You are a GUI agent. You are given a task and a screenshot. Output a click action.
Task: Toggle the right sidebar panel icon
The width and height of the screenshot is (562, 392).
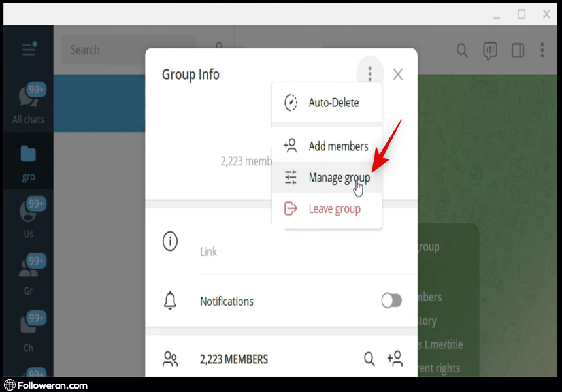pyautogui.click(x=518, y=50)
